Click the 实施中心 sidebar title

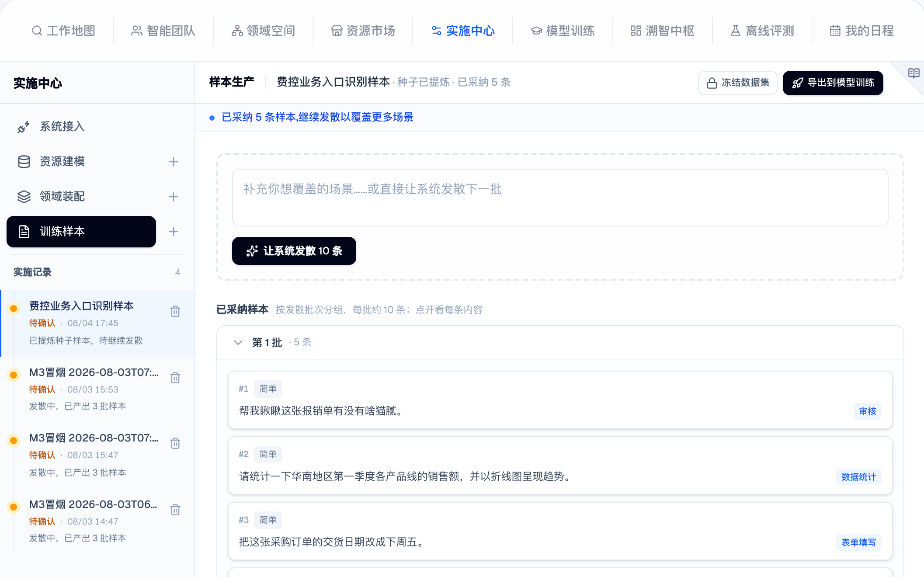[38, 83]
